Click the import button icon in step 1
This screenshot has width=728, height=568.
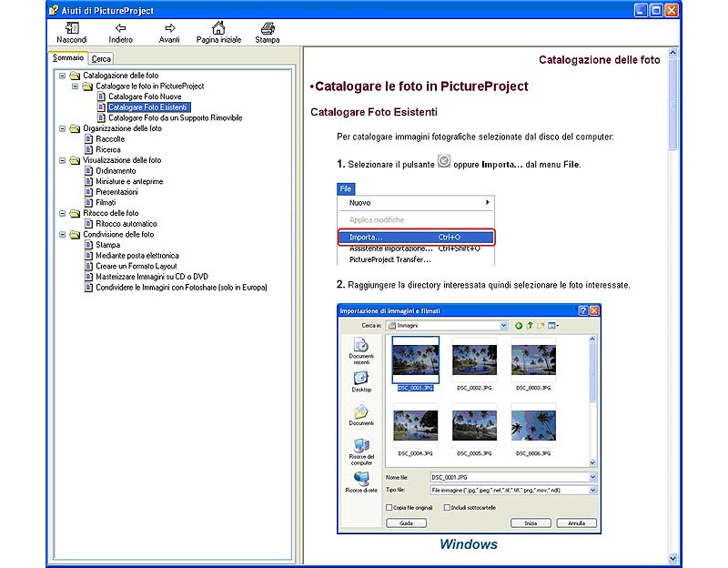[444, 161]
